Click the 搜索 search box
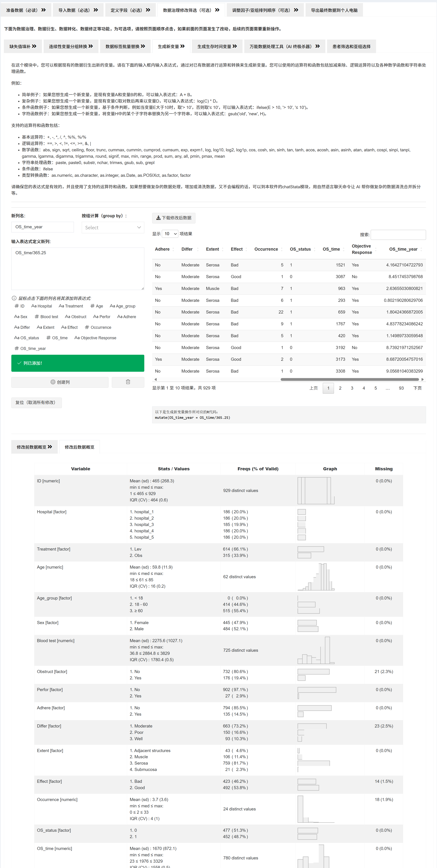 (398, 234)
